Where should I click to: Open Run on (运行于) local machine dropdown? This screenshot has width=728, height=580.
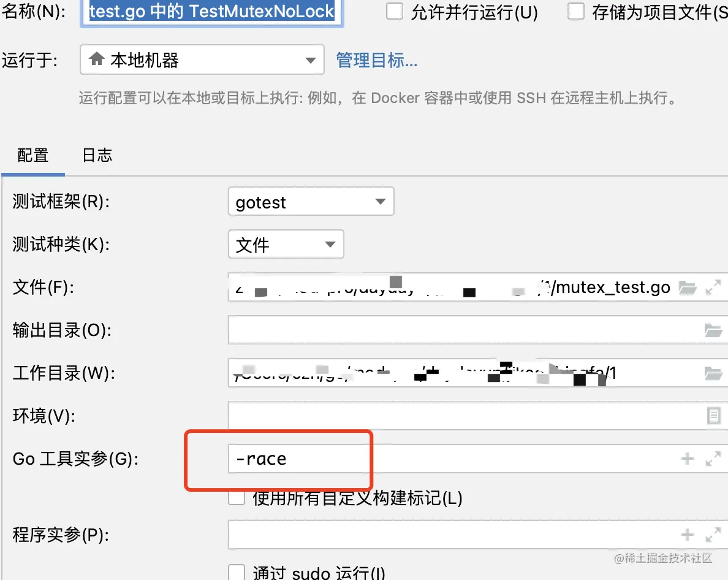(202, 60)
